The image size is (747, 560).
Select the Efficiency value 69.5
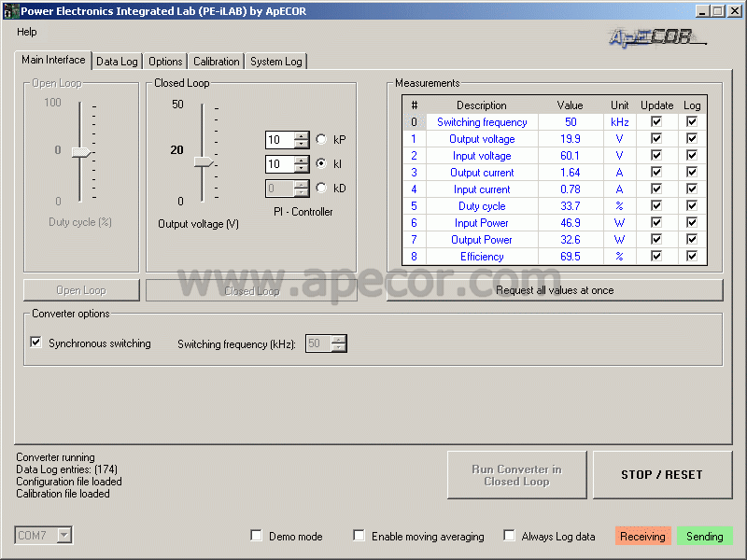tap(571, 256)
